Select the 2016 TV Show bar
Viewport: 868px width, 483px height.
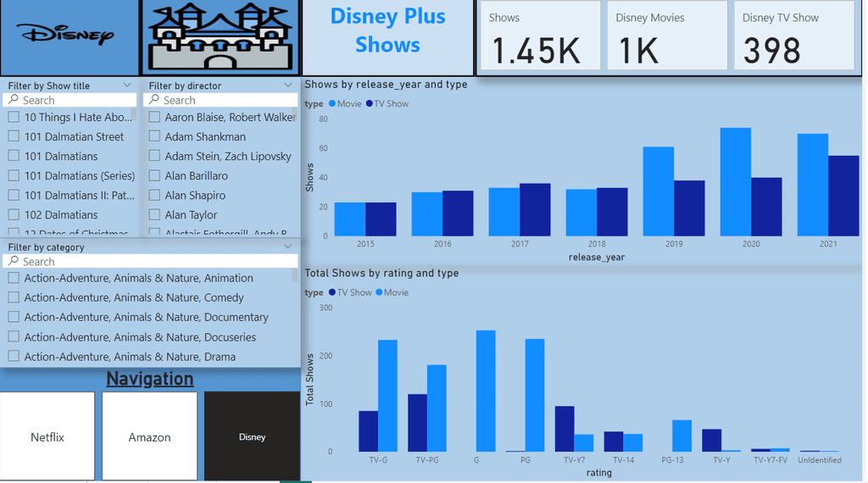458,214
